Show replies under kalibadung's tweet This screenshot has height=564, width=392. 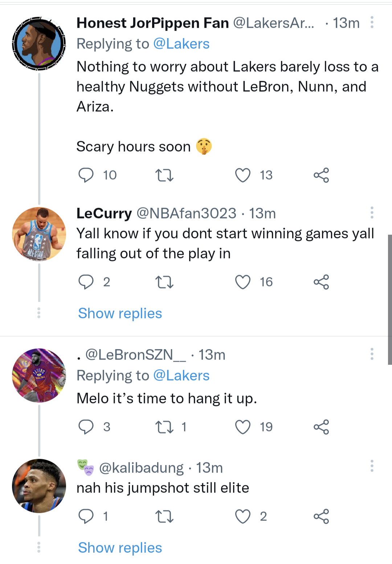(120, 548)
